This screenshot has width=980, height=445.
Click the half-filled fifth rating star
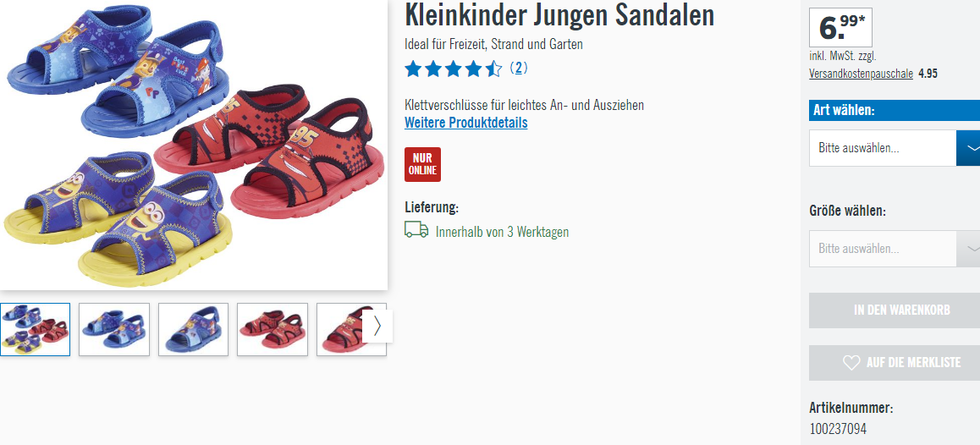[493, 69]
